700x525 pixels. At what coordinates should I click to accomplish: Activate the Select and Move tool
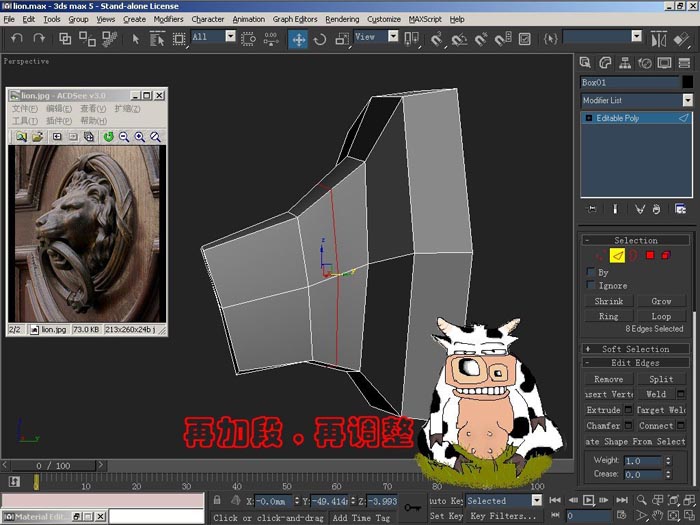tap(298, 39)
